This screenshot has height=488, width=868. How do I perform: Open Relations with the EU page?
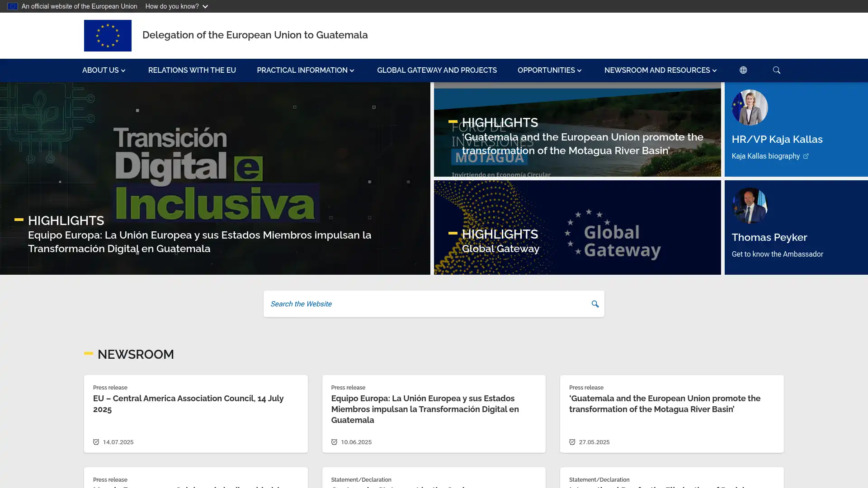pos(192,70)
